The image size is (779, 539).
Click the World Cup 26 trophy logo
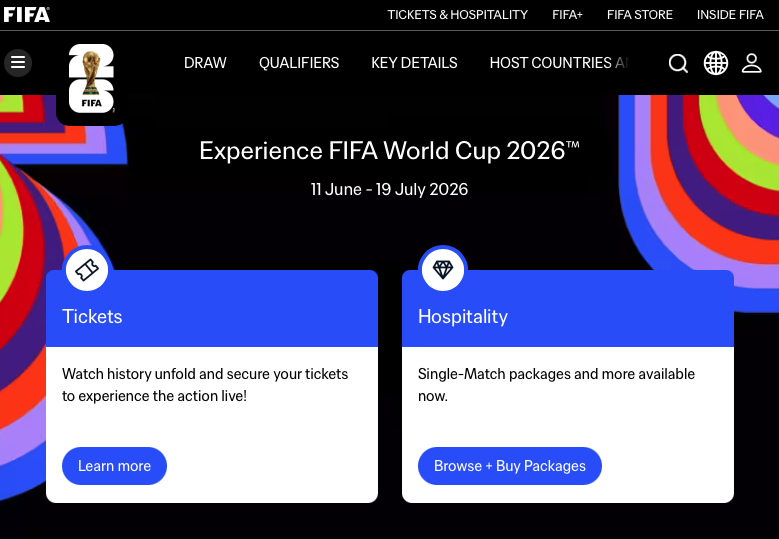pyautogui.click(x=91, y=79)
